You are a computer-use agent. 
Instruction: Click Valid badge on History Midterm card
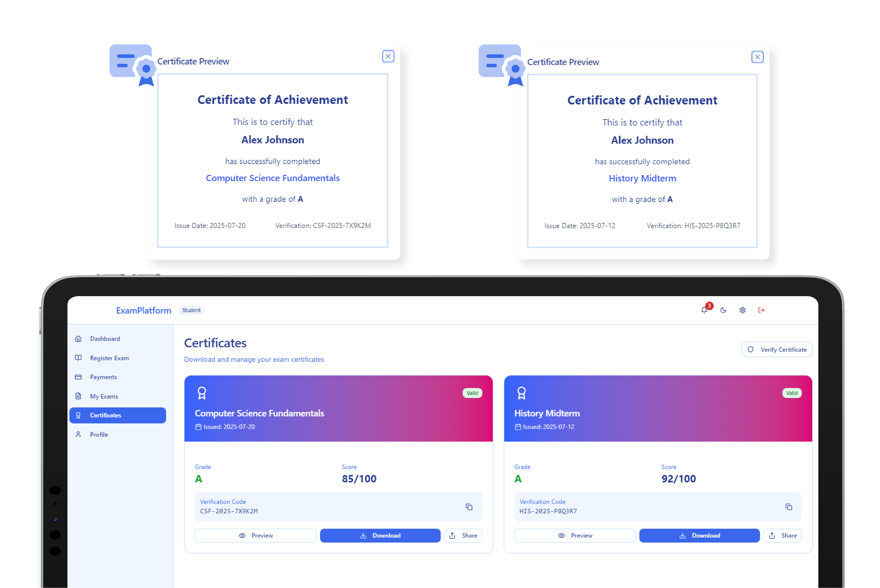pos(792,393)
